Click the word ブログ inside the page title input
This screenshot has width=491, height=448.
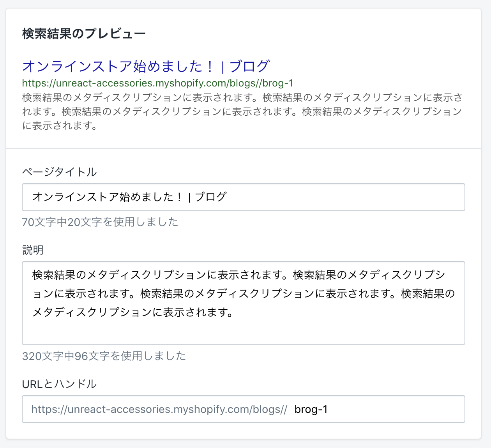pos(210,197)
